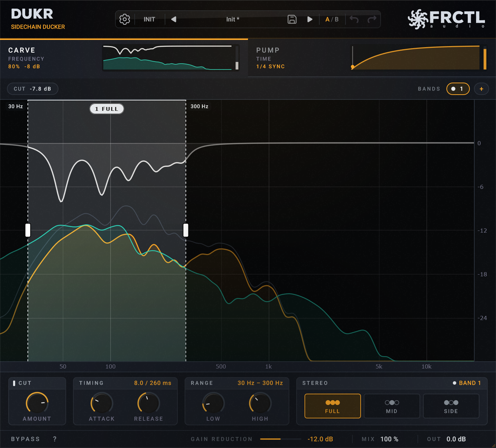Open the settings gear menu
This screenshot has height=448, width=496.
pos(125,19)
